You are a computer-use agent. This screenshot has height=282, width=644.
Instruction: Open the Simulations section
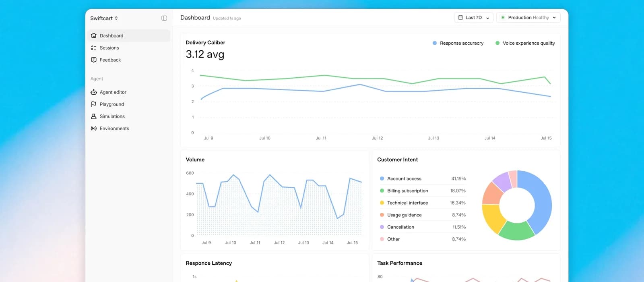coord(129,116)
